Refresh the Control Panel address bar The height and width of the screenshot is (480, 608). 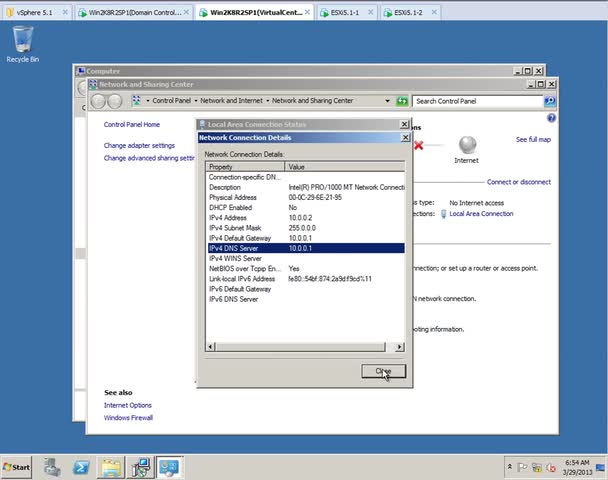[402, 101]
